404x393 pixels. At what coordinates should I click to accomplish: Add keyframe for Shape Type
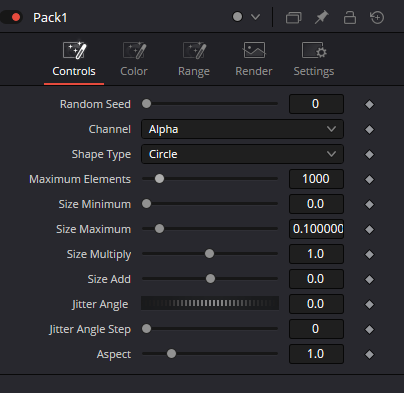(369, 154)
